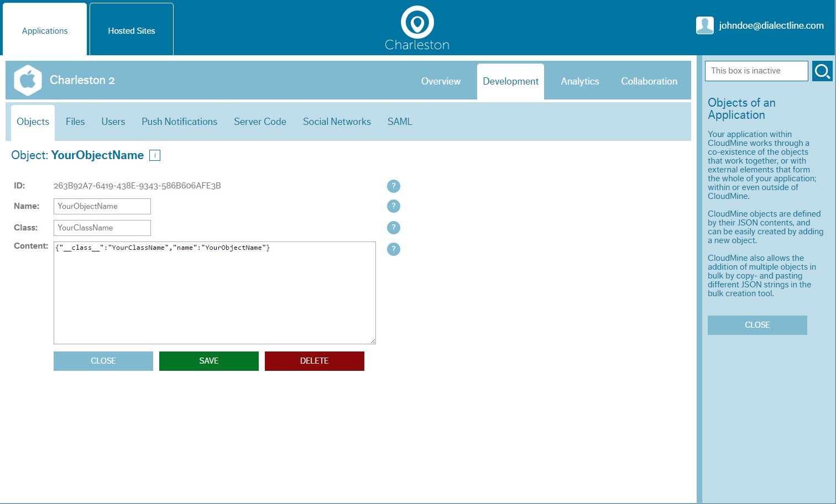
Task: Click the red DELETE button
Action: click(315, 361)
